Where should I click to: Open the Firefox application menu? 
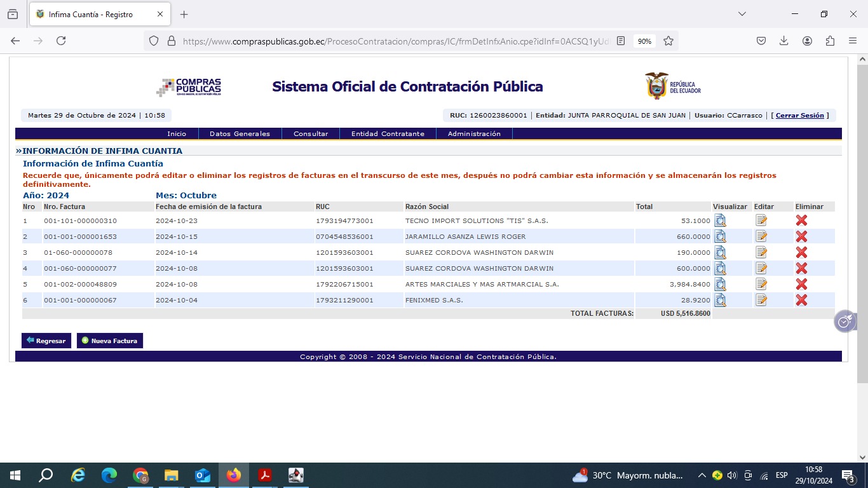click(853, 41)
